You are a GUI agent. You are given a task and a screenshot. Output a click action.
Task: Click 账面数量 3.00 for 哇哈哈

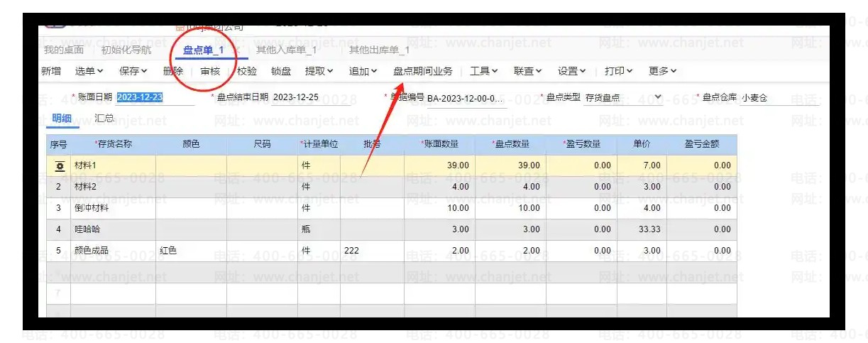pyautogui.click(x=439, y=229)
